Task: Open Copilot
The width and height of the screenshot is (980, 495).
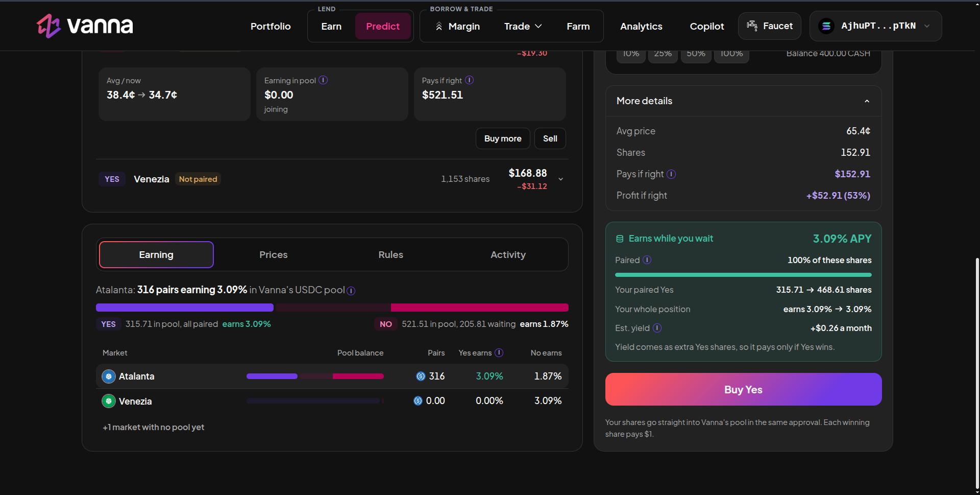Action: coord(707,26)
